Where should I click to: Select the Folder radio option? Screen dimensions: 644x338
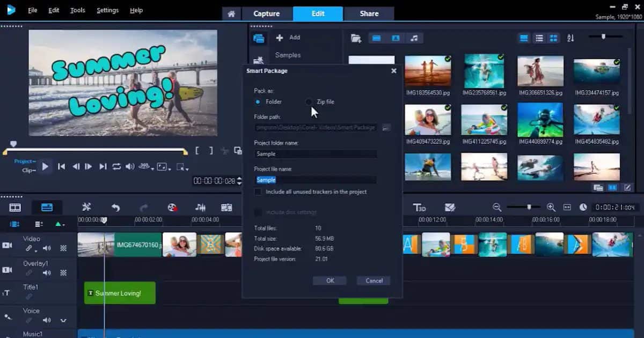258,101
